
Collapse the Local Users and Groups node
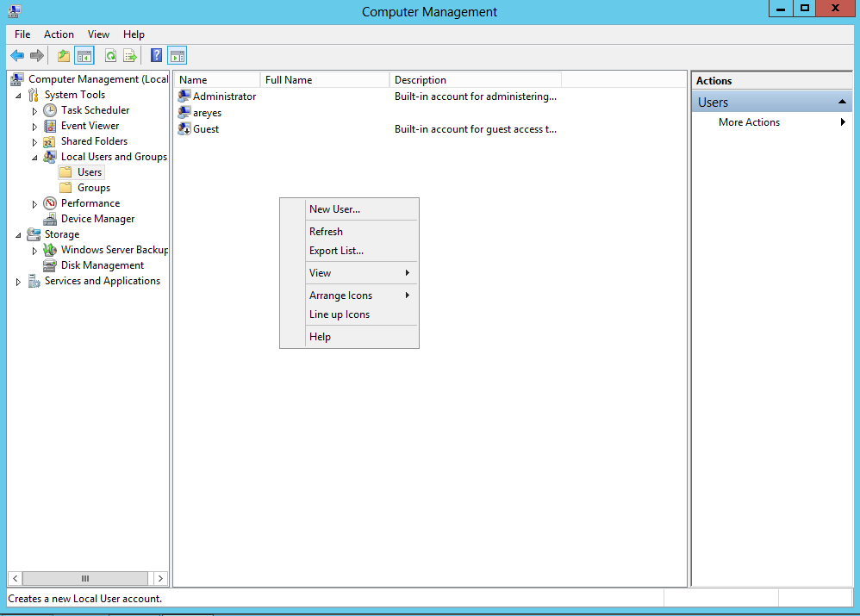pyautogui.click(x=35, y=158)
